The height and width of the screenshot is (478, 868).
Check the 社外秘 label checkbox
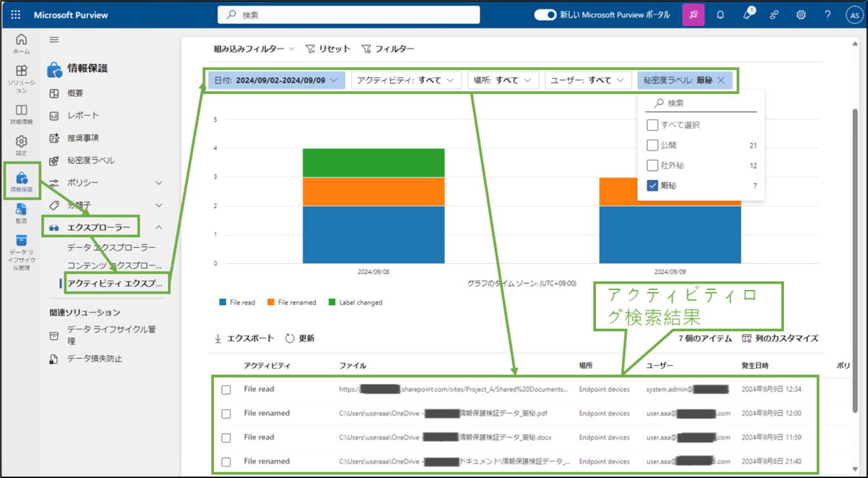[652, 166]
